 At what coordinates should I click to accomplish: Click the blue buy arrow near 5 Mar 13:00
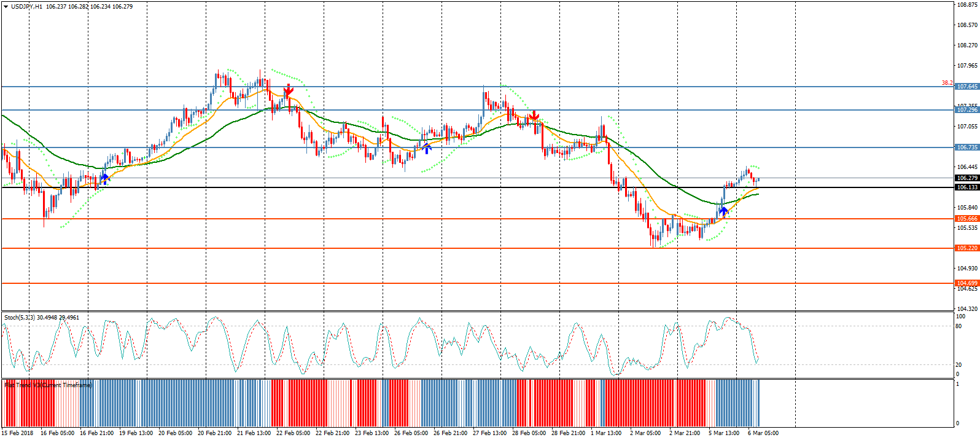click(724, 212)
